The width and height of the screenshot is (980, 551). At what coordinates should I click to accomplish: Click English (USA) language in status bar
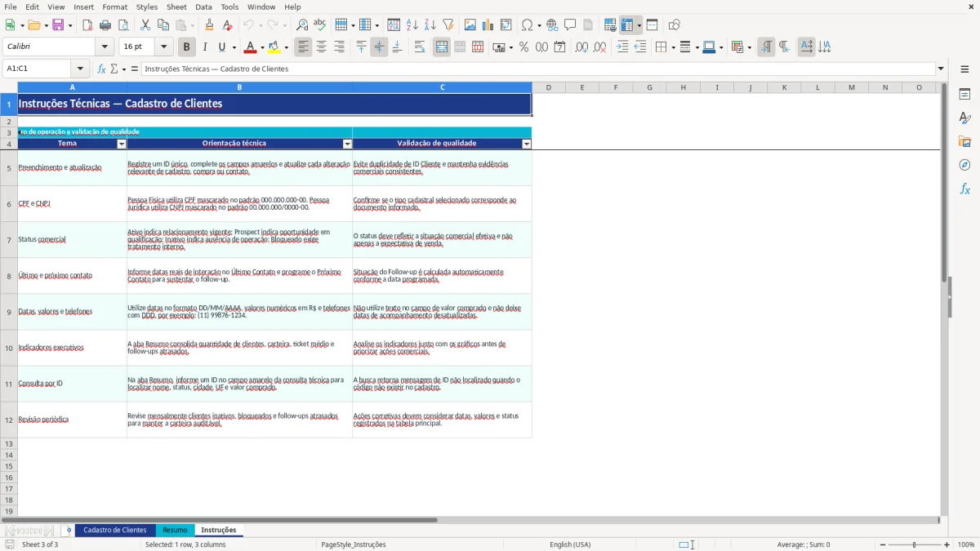point(570,544)
